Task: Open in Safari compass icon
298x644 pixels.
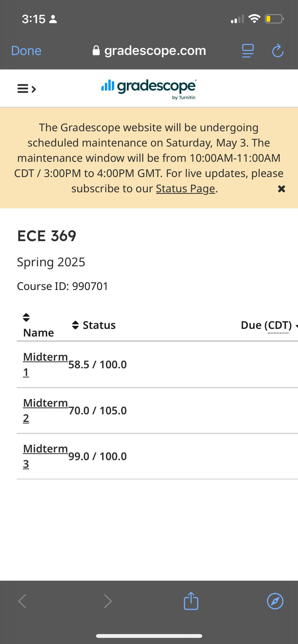Action: click(275, 601)
